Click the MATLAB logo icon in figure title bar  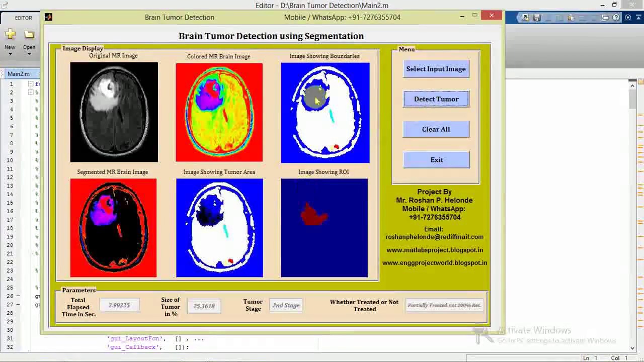(x=48, y=17)
